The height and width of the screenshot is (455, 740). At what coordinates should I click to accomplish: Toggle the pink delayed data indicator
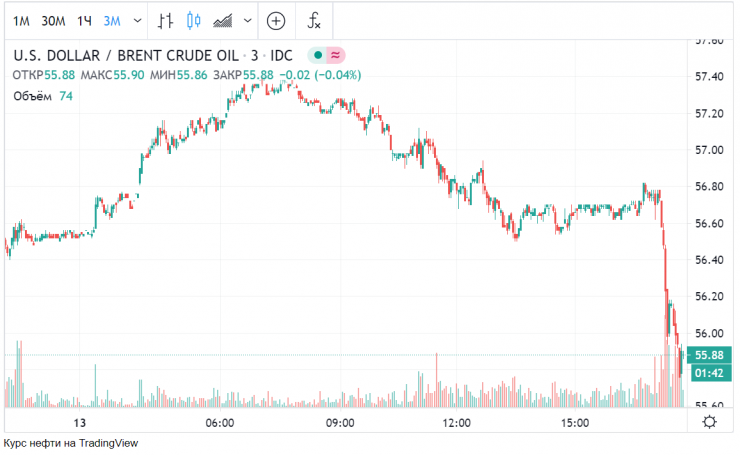pos(336,55)
